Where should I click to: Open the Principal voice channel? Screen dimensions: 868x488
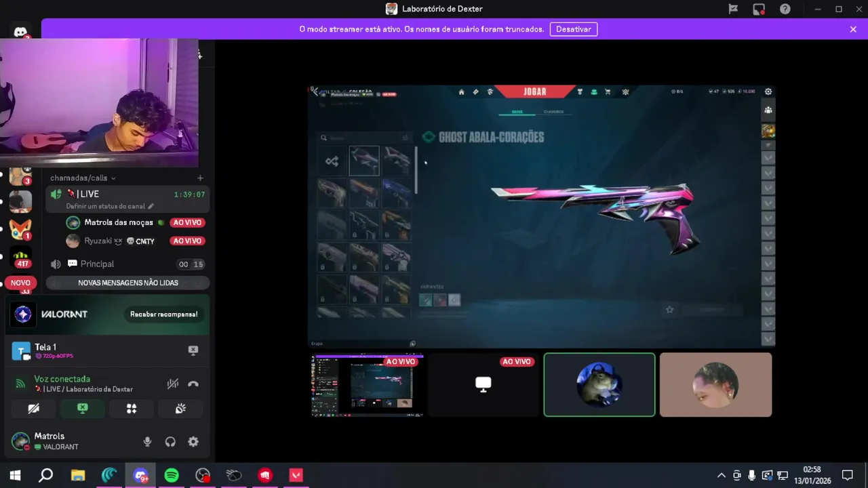click(x=127, y=264)
